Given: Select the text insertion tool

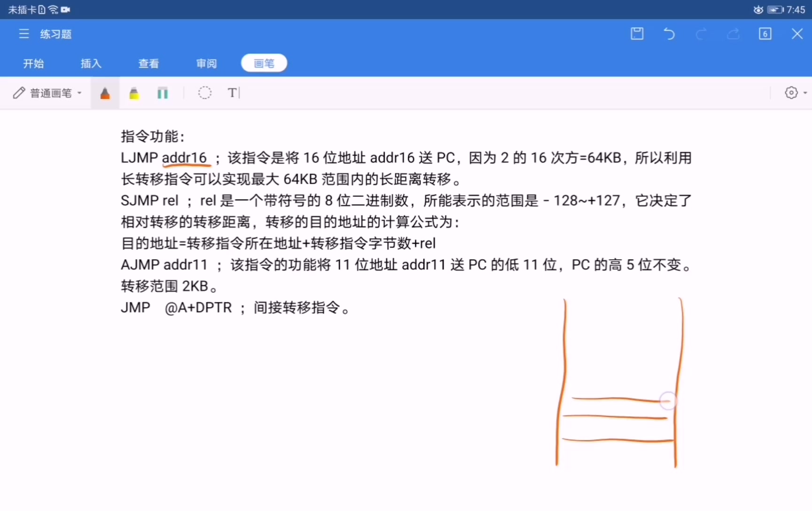Looking at the screenshot, I should 233,93.
